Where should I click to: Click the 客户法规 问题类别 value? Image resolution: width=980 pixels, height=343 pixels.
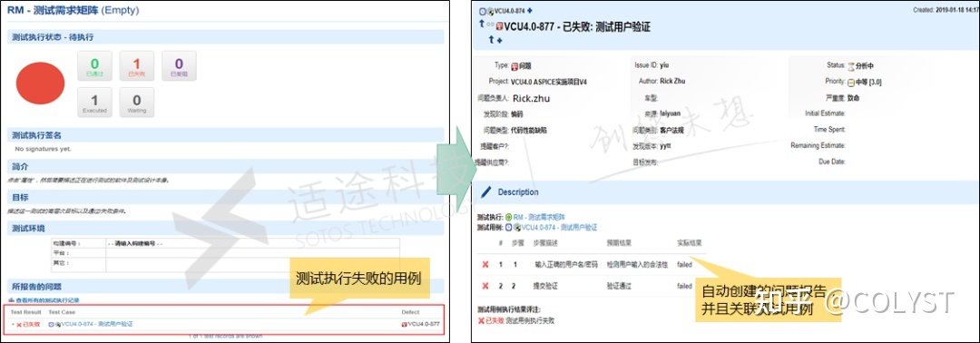(x=671, y=131)
